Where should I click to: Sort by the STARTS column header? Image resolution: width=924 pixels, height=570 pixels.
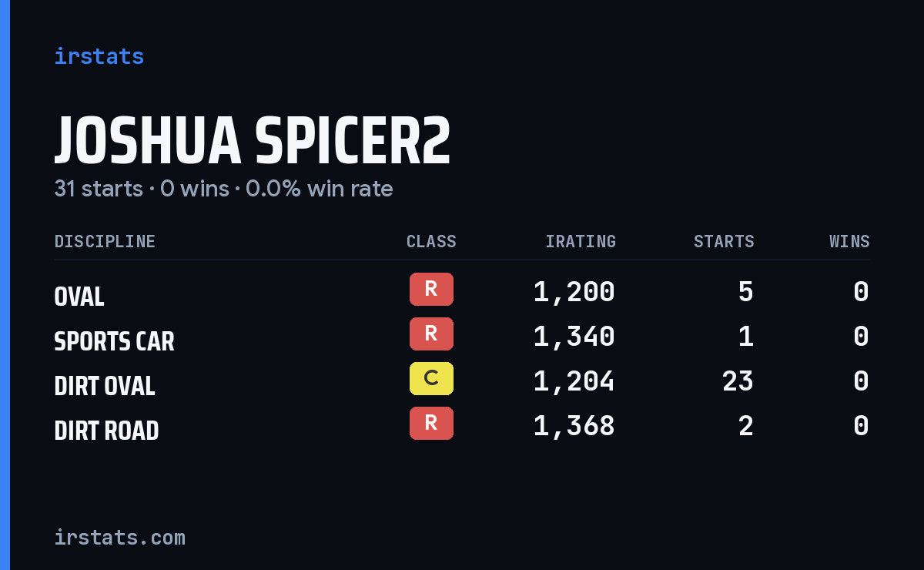click(x=724, y=241)
